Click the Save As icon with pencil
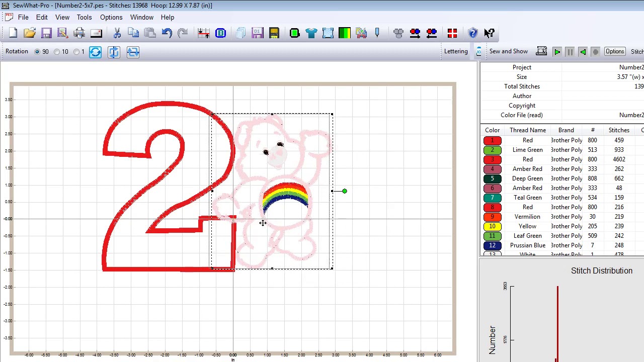Viewport: 644px width, 362px height. coord(62,33)
